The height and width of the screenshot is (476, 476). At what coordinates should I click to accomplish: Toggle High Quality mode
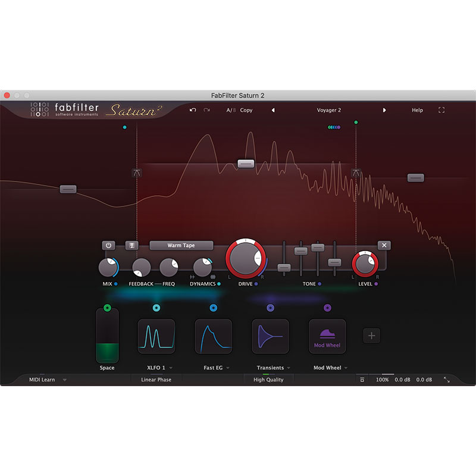click(268, 380)
